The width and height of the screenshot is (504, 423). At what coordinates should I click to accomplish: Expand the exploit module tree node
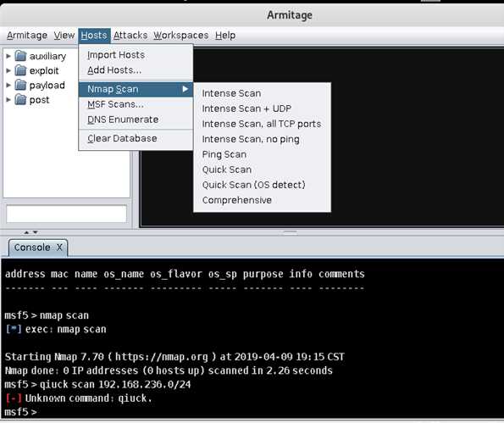8,70
